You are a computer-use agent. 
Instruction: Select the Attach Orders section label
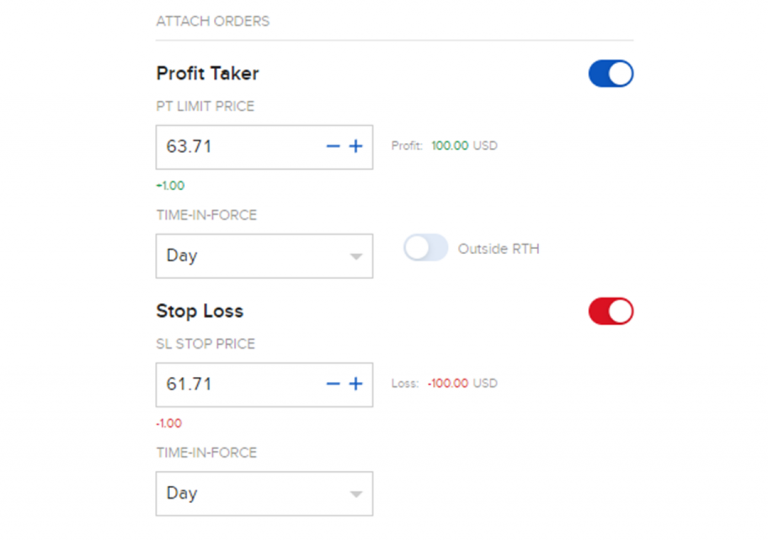pos(213,21)
